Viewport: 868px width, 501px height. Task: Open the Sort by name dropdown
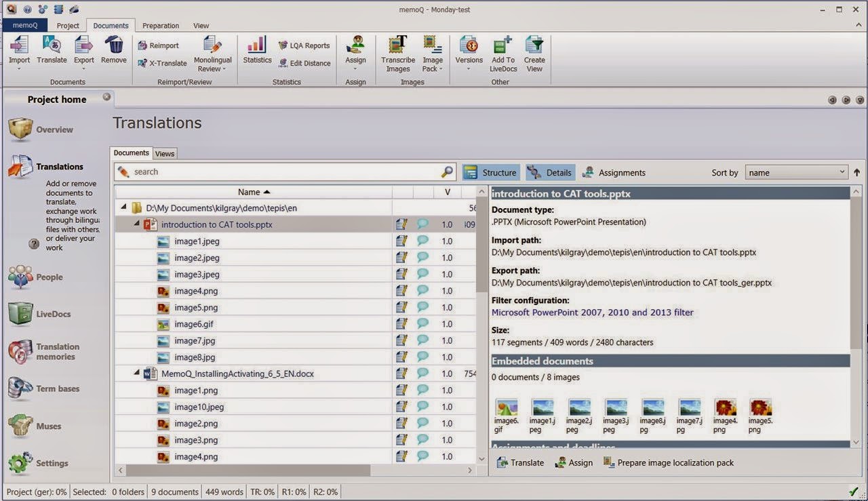click(797, 172)
